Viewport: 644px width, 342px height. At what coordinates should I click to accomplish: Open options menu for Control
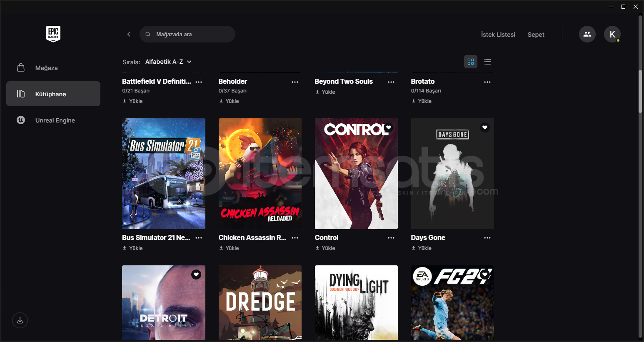coord(391,238)
